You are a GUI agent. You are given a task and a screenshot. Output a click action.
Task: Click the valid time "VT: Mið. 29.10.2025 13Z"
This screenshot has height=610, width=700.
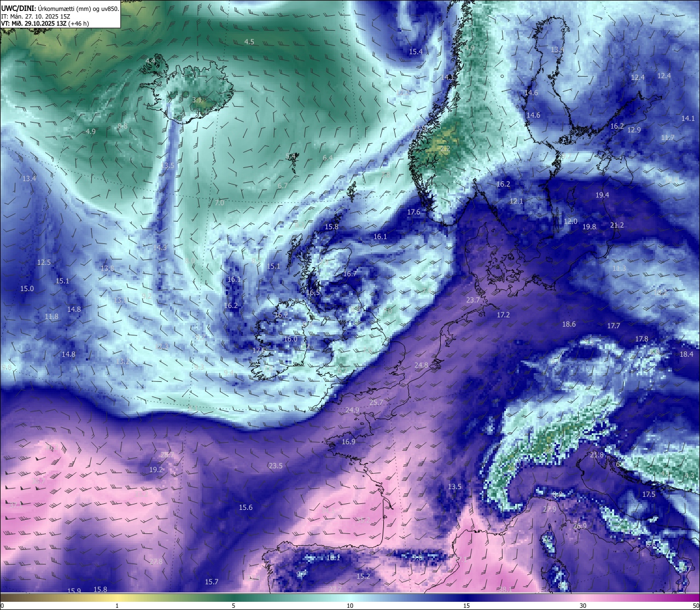[x=34, y=24]
